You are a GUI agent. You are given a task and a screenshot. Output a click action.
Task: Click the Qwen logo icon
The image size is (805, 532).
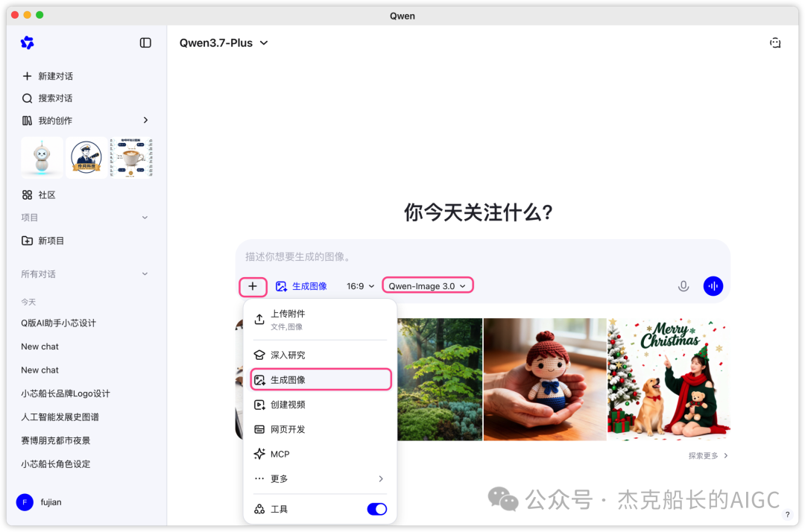point(28,42)
